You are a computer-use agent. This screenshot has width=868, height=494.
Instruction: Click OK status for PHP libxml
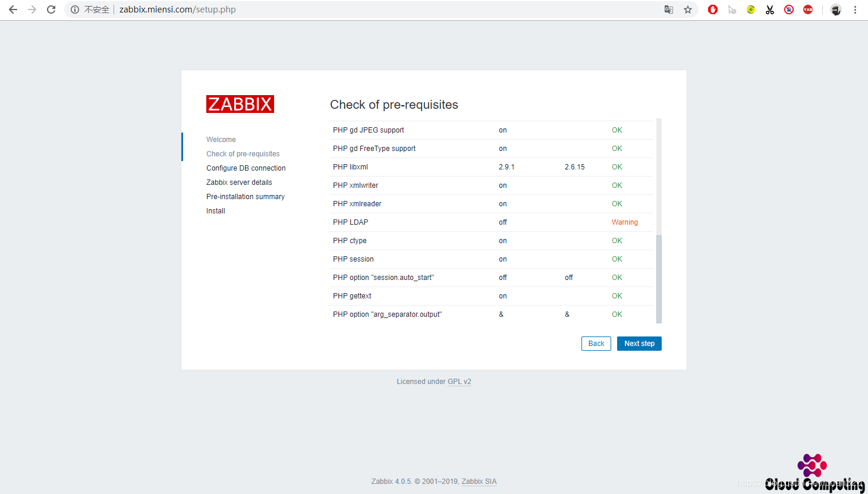617,167
